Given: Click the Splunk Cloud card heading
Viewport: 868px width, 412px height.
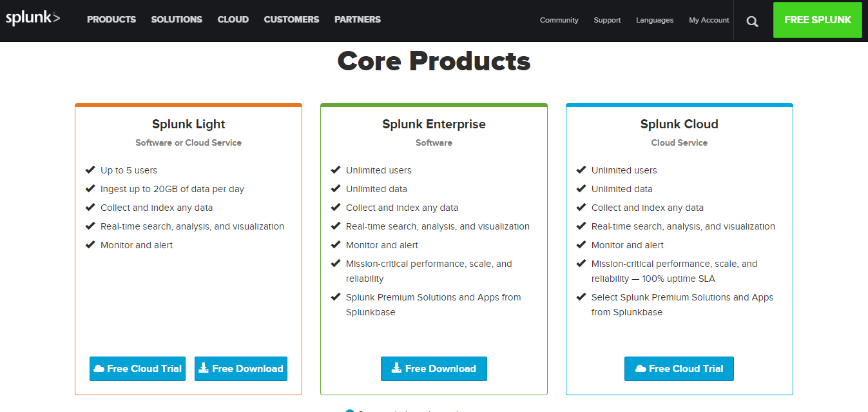Looking at the screenshot, I should 679,124.
